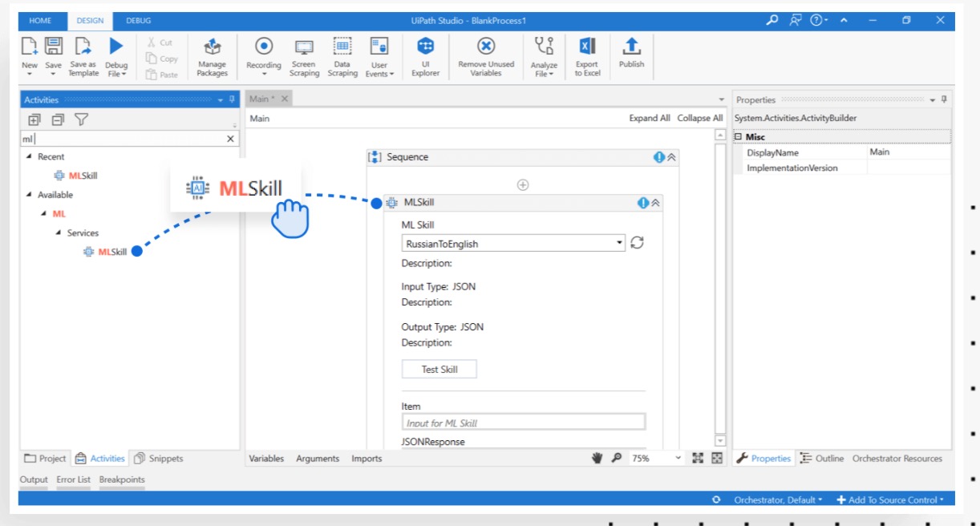Add activity with plus icon
The width and height of the screenshot is (980, 526).
click(x=523, y=184)
